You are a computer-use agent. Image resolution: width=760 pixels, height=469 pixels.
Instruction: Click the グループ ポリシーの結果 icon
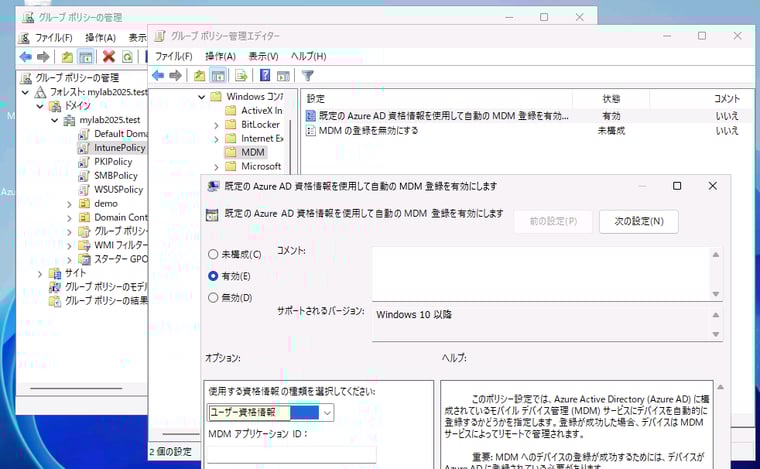tap(55, 301)
